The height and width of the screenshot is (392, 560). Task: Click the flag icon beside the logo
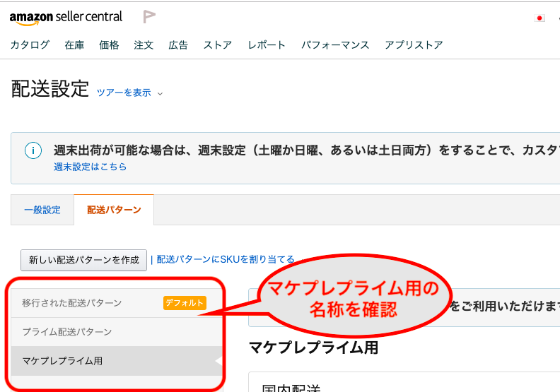coord(149,17)
